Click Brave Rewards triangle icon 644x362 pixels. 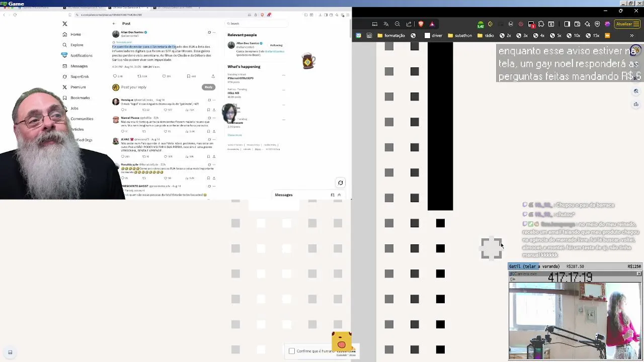click(x=432, y=24)
